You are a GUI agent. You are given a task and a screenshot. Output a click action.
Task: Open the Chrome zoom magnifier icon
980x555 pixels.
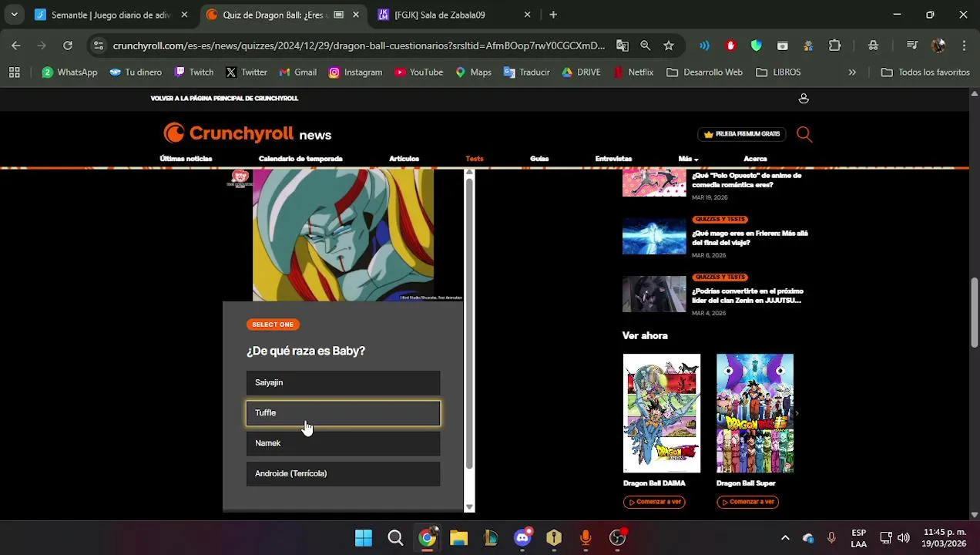coord(646,45)
